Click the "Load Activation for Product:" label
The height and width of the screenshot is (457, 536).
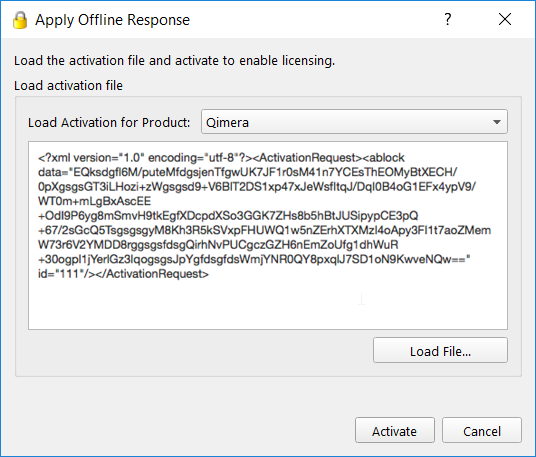point(109,122)
